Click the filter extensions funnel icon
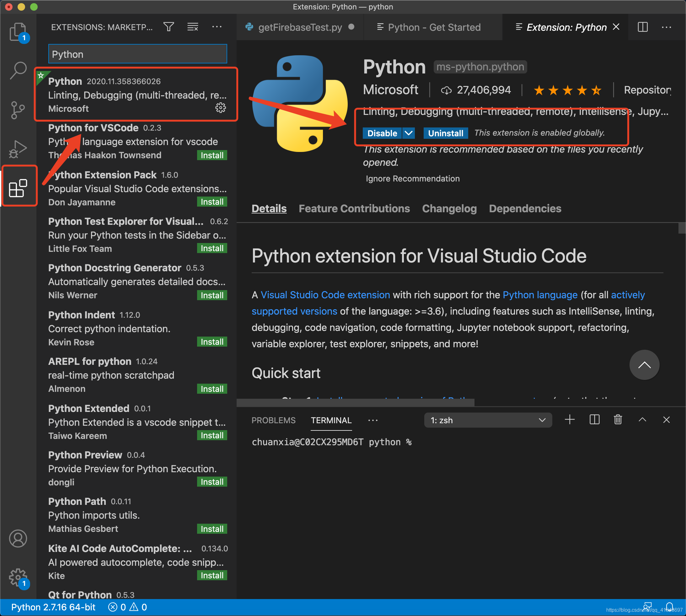 [x=169, y=27]
